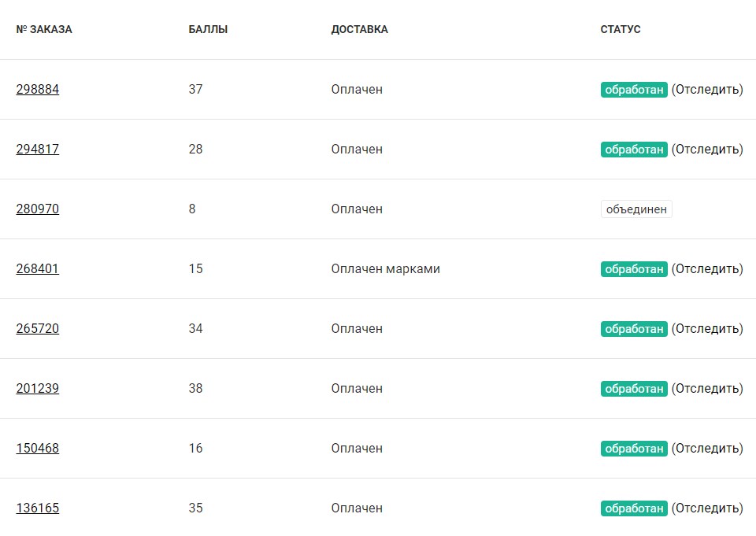Track shipment for order 294817
Screen dimensions: 756x536
[x=707, y=149]
